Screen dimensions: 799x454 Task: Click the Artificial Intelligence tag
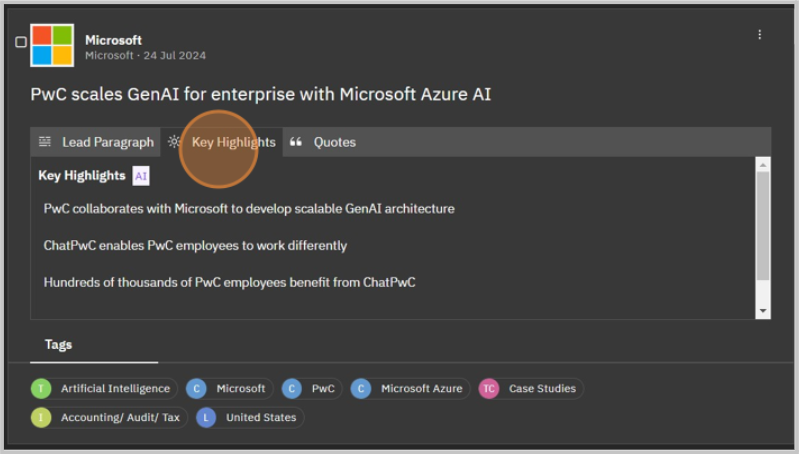coord(106,388)
